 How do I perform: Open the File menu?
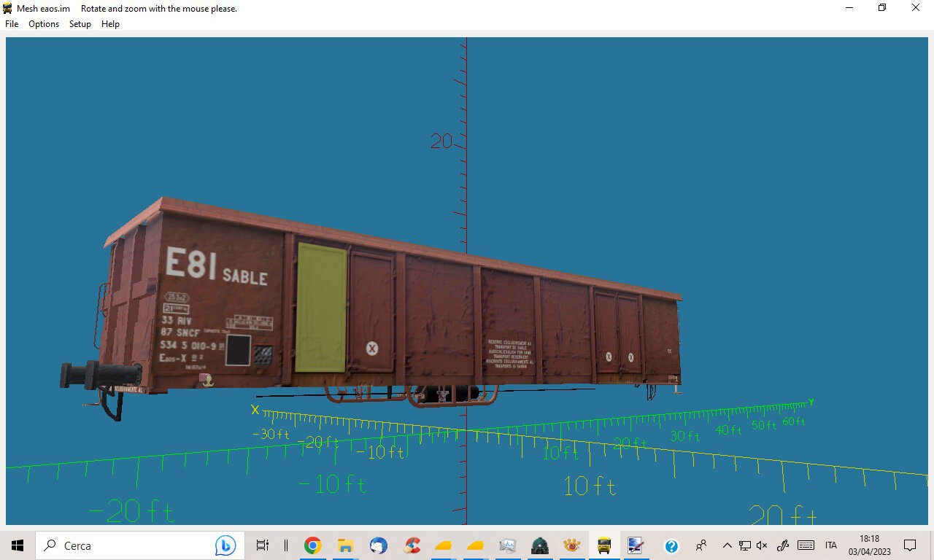click(x=12, y=24)
